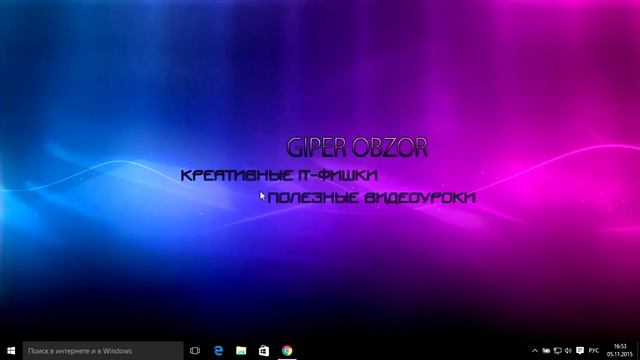Screen dimensions: 640x360
Task: Open Task View from the taskbar
Action: pos(195,351)
